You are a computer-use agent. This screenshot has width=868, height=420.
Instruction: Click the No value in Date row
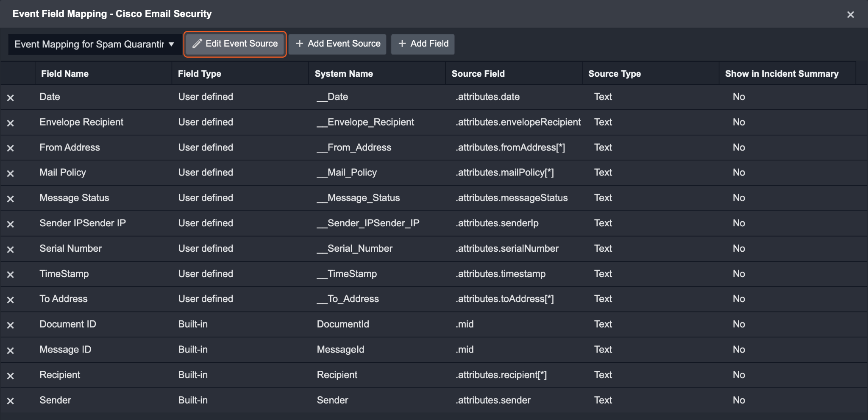739,97
